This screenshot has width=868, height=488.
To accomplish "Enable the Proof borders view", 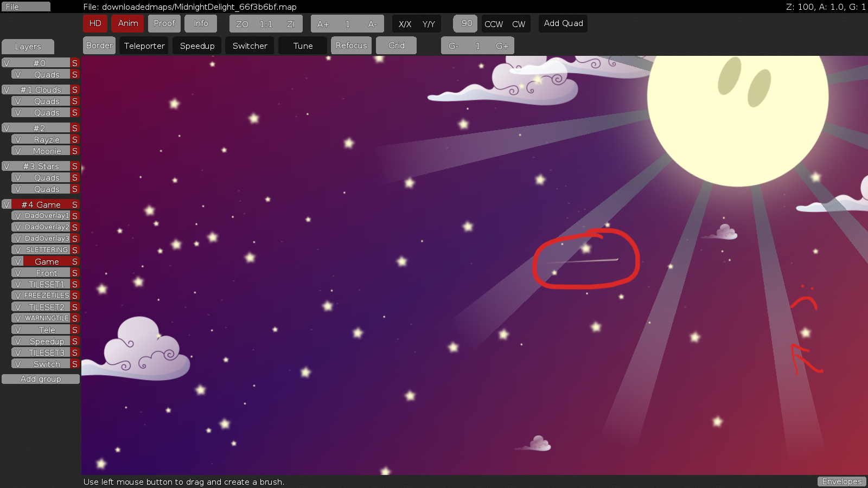I will 164,23.
